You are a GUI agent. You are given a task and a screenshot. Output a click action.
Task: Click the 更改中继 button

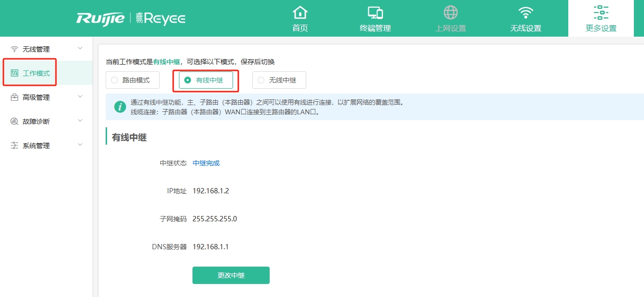click(231, 275)
